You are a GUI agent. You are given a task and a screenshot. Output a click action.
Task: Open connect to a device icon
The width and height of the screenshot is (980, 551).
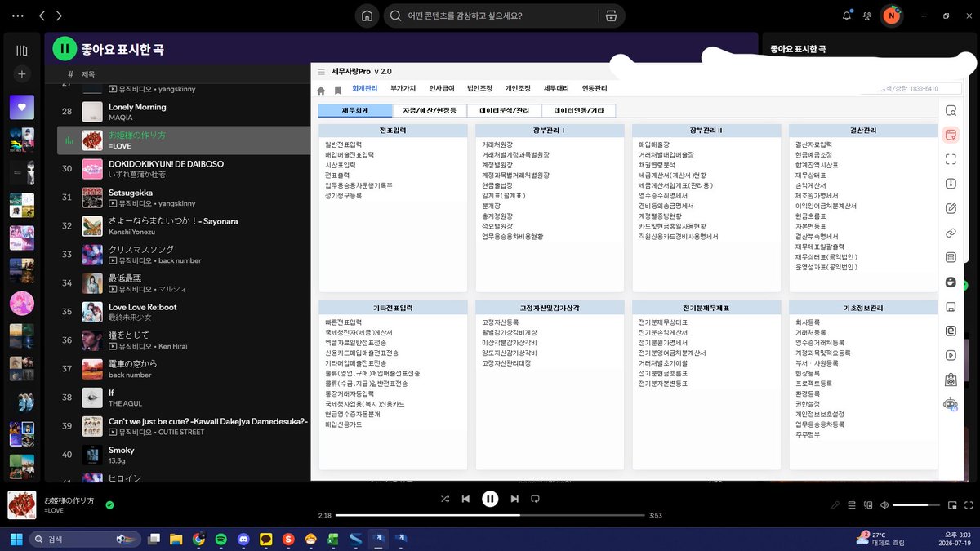pos(868,505)
